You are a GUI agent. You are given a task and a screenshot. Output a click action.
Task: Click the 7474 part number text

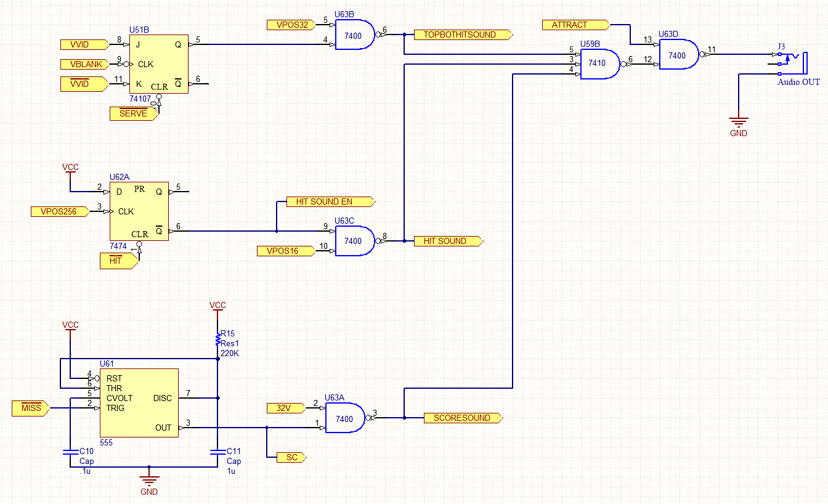[x=119, y=246]
